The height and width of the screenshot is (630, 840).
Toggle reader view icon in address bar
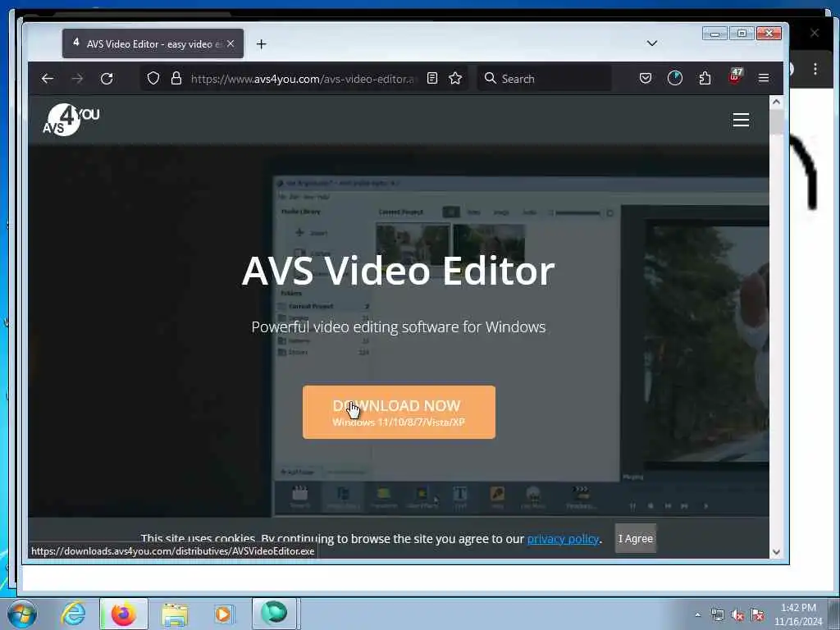coord(432,79)
